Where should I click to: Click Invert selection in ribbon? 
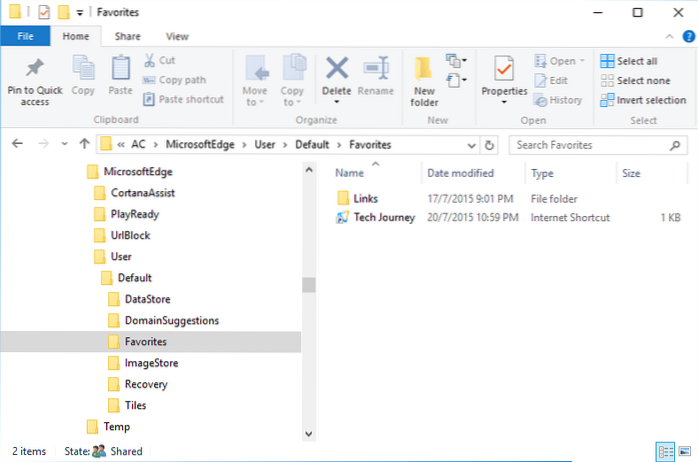(643, 100)
